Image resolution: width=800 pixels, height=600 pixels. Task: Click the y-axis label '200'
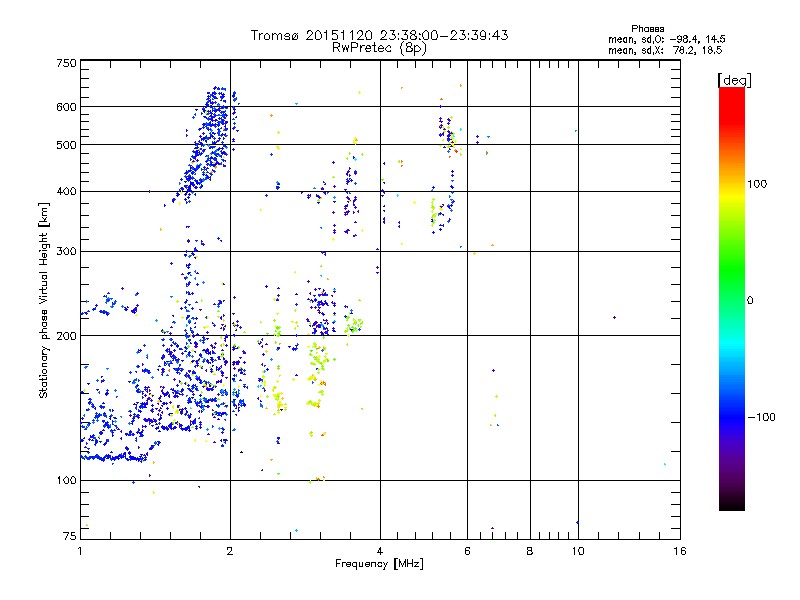[67, 336]
